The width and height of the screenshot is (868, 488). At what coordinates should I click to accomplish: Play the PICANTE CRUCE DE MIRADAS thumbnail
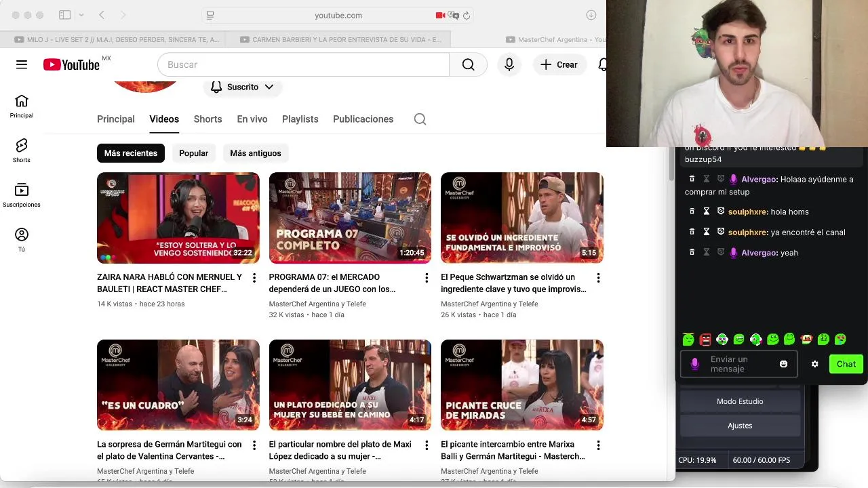point(522,385)
